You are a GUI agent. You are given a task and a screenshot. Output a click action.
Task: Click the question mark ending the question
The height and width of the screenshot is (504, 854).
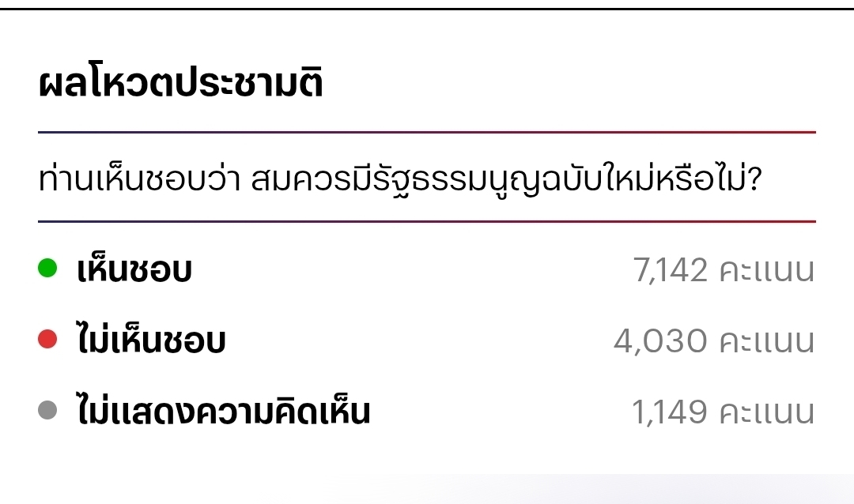(753, 181)
